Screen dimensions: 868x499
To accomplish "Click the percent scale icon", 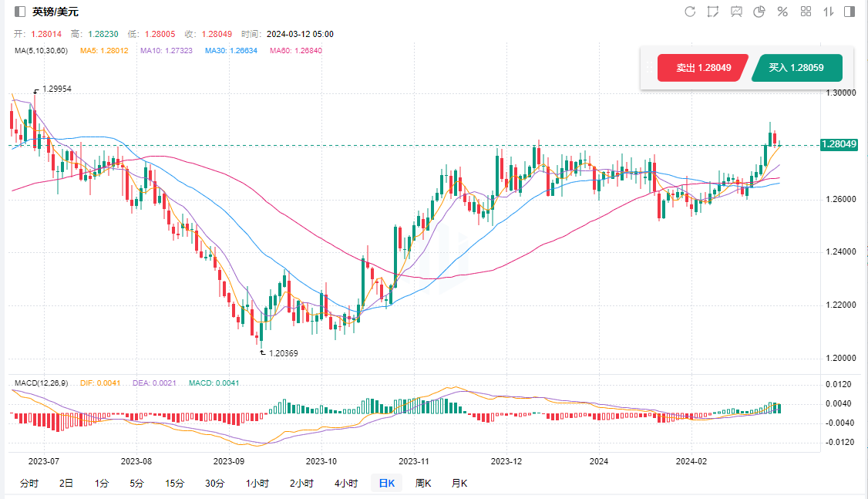I will (782, 12).
